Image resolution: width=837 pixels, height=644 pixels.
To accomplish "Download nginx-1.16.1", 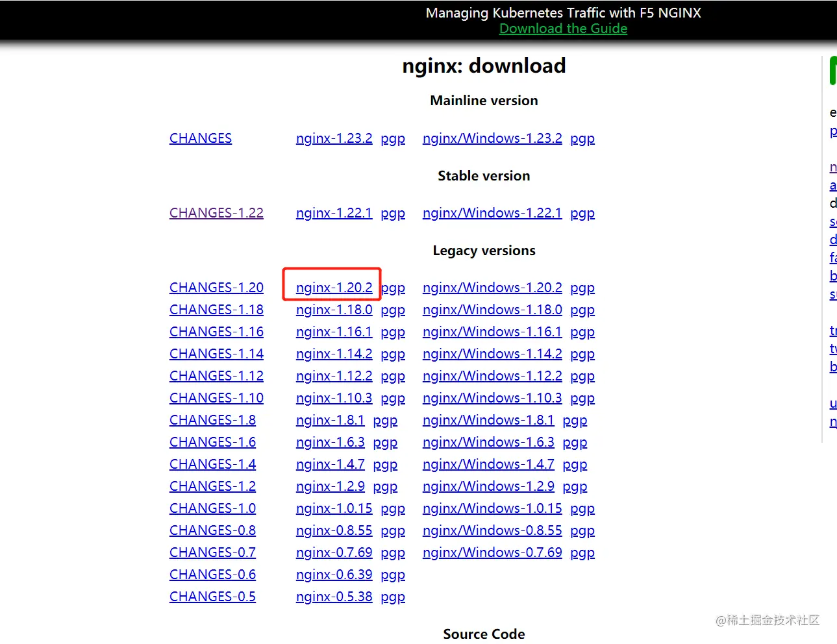I will (x=334, y=332).
